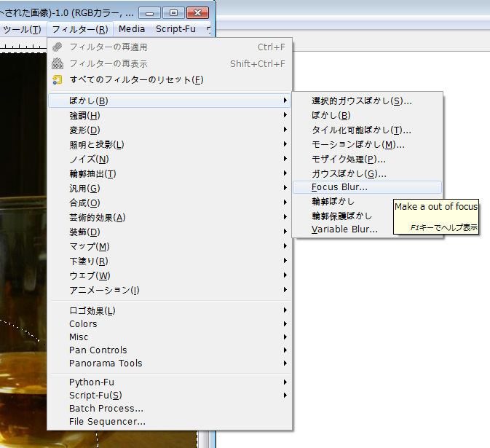Select モーションぼかし (Motion Blur)
Viewport: 490px width, 448px height.
pyautogui.click(x=357, y=145)
